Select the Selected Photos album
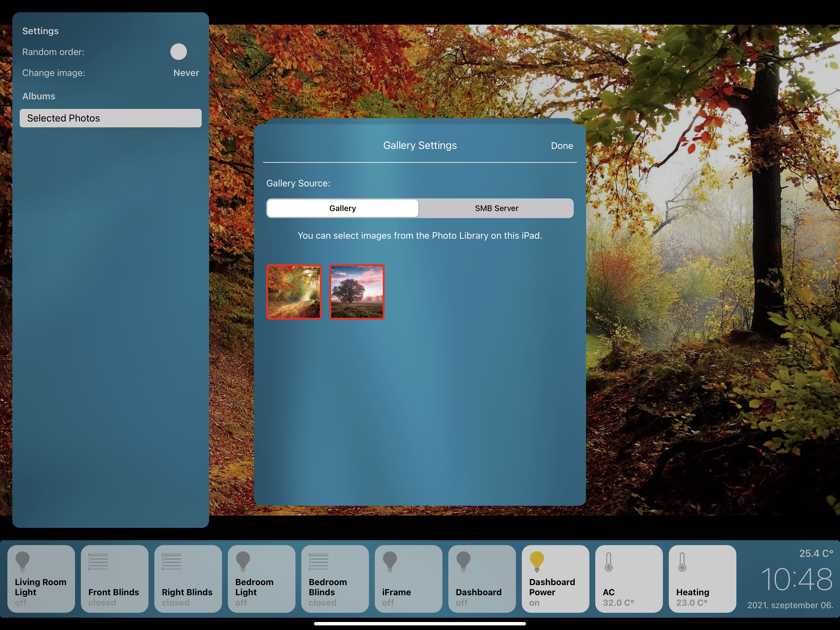840x630 pixels. [x=110, y=118]
